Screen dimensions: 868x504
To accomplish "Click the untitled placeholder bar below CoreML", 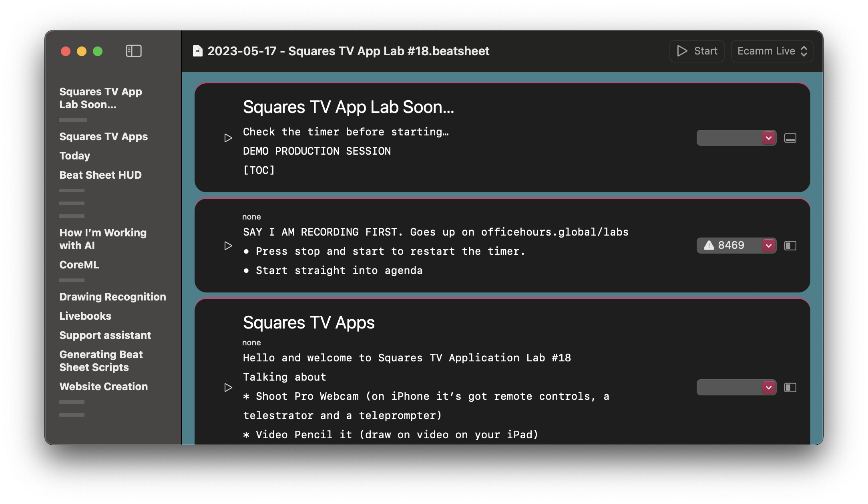I will tap(72, 280).
